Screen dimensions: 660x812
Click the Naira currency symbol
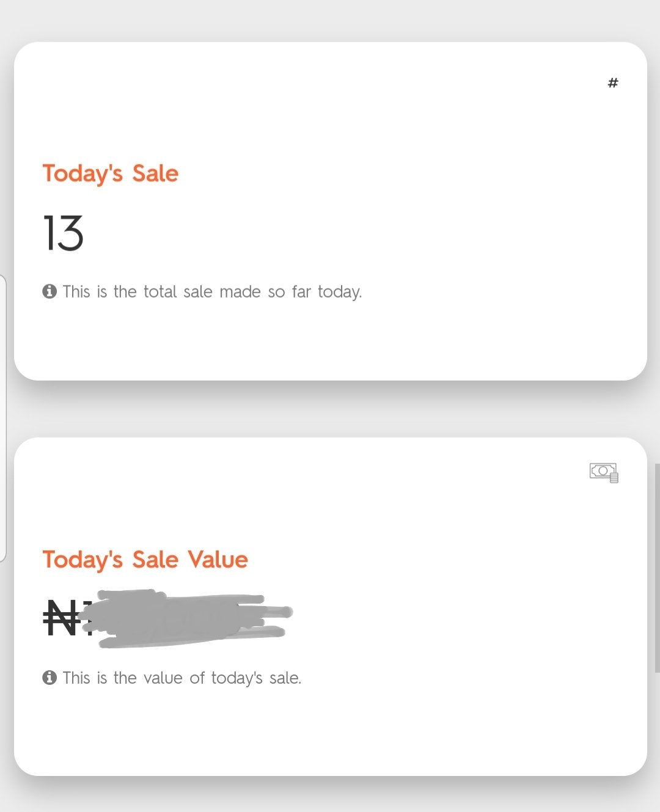pos(62,618)
